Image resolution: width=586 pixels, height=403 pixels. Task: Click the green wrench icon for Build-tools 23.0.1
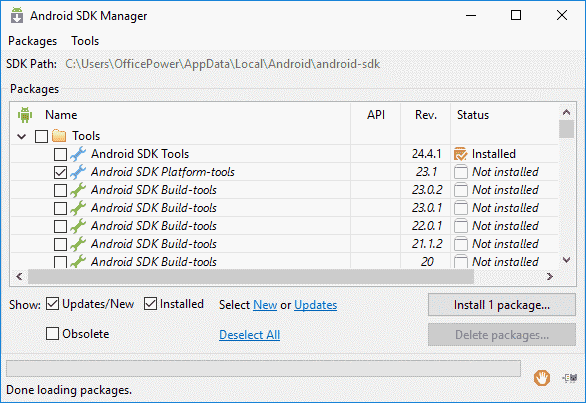pos(78,207)
